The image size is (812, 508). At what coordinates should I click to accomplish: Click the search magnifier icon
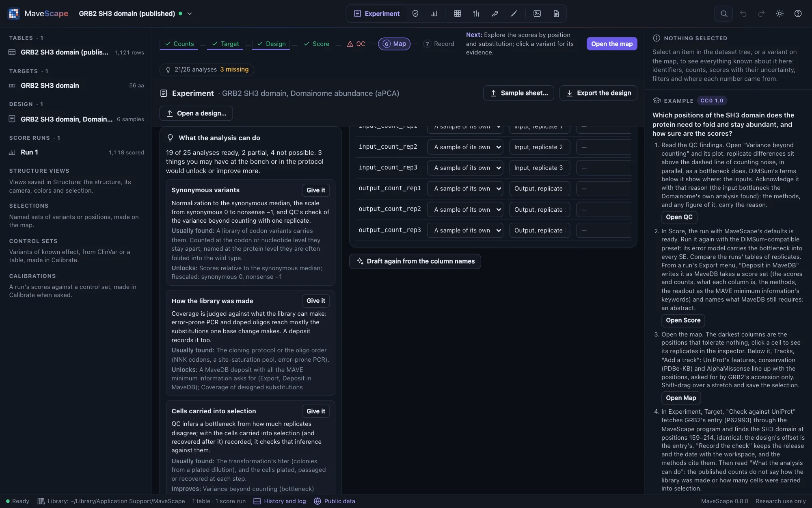pos(724,13)
